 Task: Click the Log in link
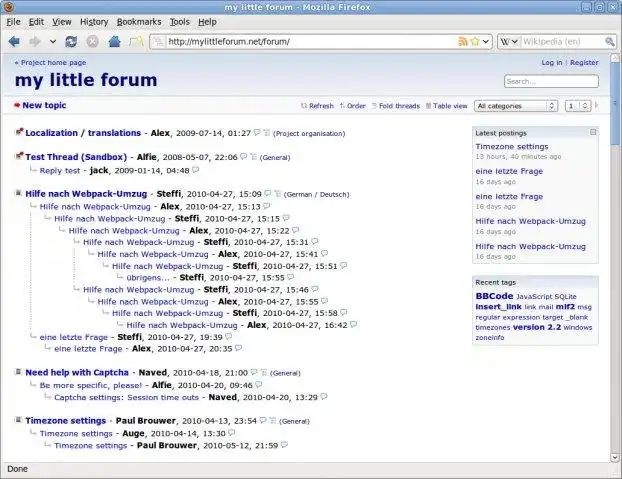click(x=552, y=63)
